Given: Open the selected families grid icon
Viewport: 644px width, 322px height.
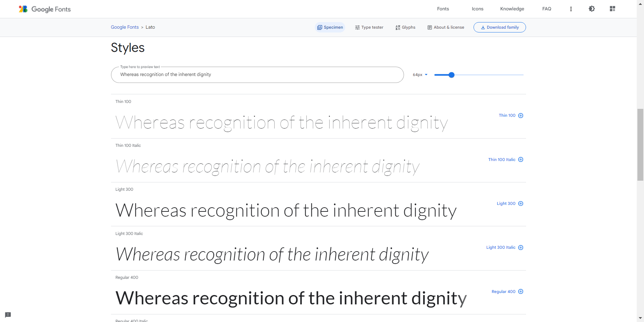Looking at the screenshot, I should pyautogui.click(x=612, y=9).
